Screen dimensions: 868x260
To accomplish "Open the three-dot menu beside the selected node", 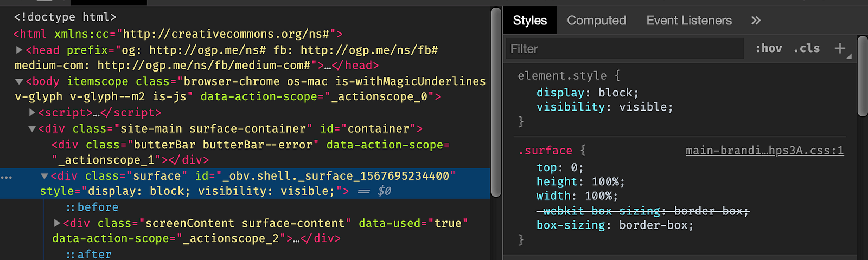I will point(7,177).
